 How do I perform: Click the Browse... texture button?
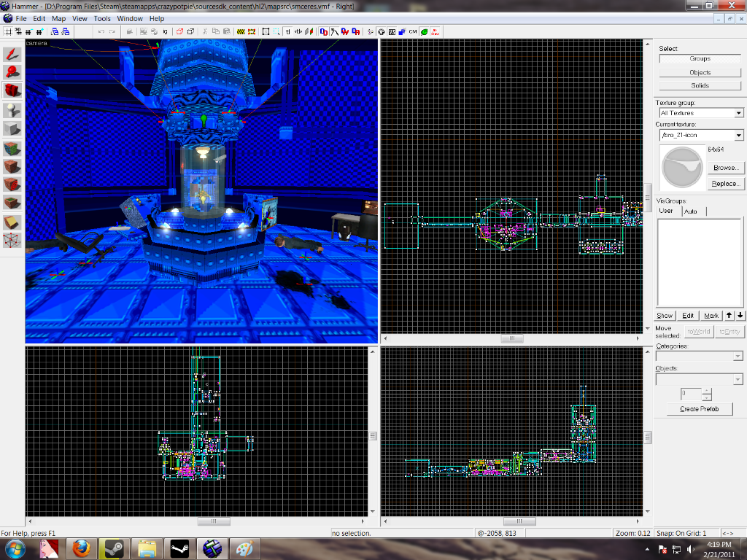point(726,168)
